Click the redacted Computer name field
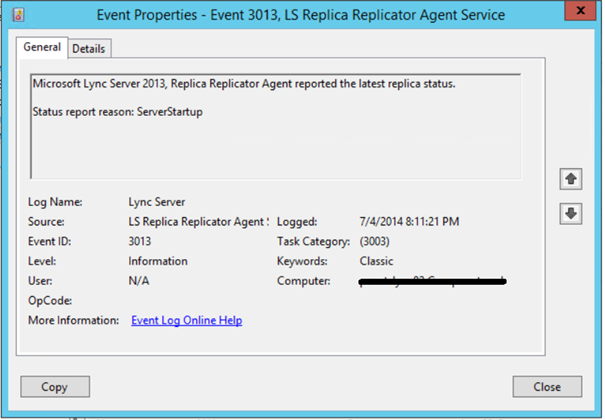Viewport: 605px width, 420px height. coord(432,281)
